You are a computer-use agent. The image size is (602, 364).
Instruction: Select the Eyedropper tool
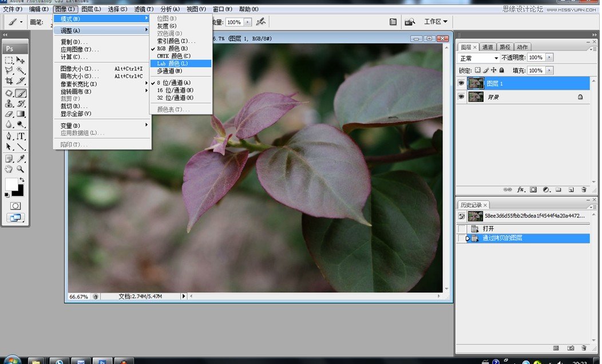point(21,159)
